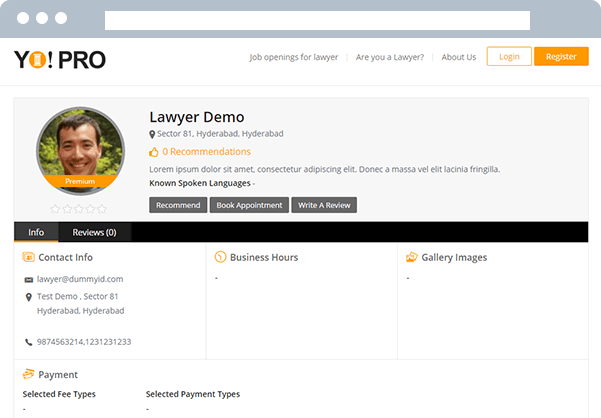Click the email envelope icon
Image resolution: width=601 pixels, height=418 pixels.
[x=29, y=280]
